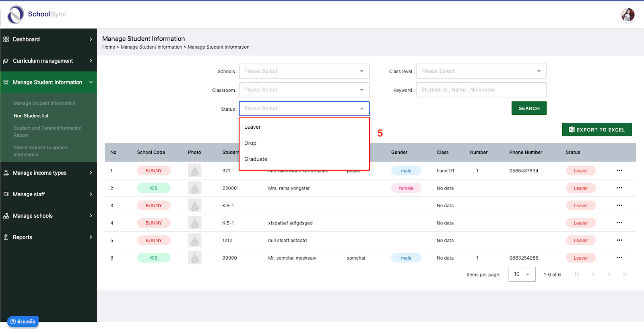
Task: Click the SEARCH button
Action: [x=529, y=108]
